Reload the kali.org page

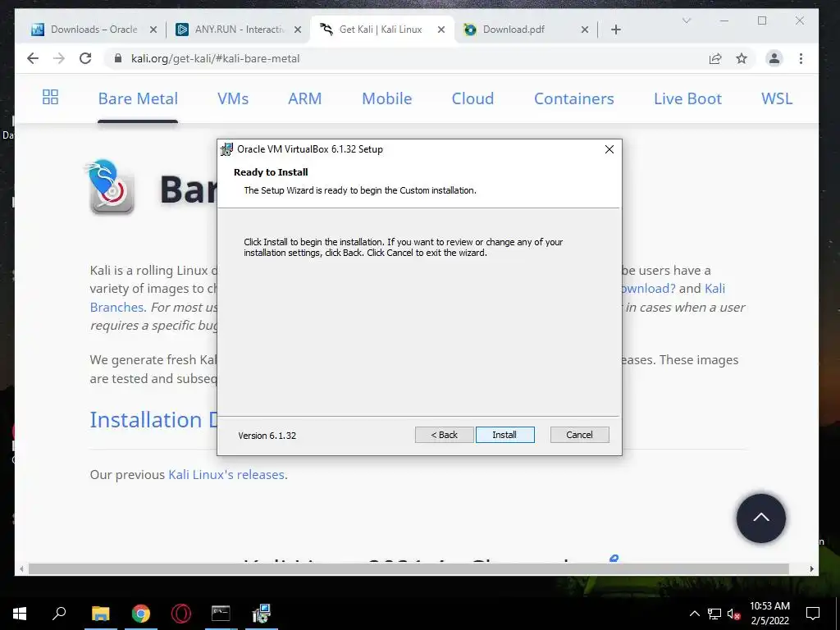tap(85, 58)
